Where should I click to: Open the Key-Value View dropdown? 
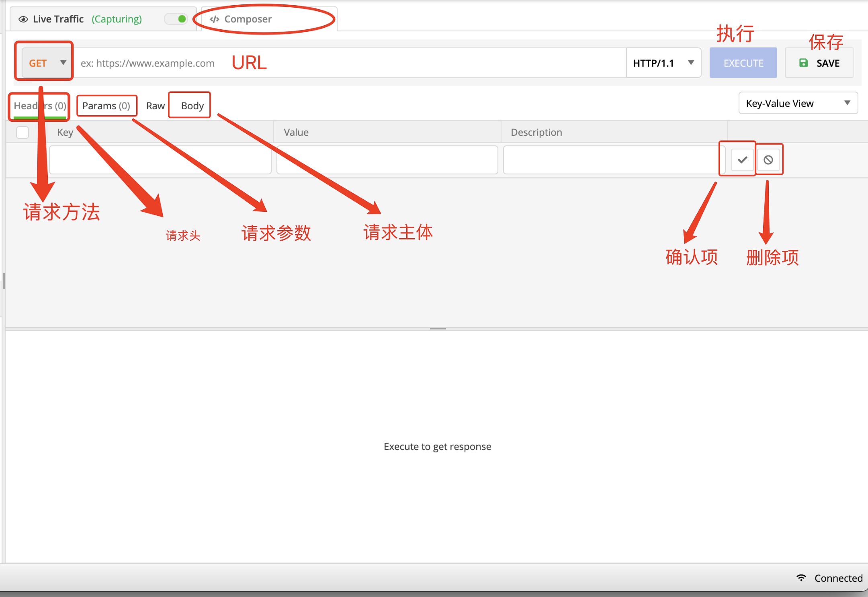[798, 103]
